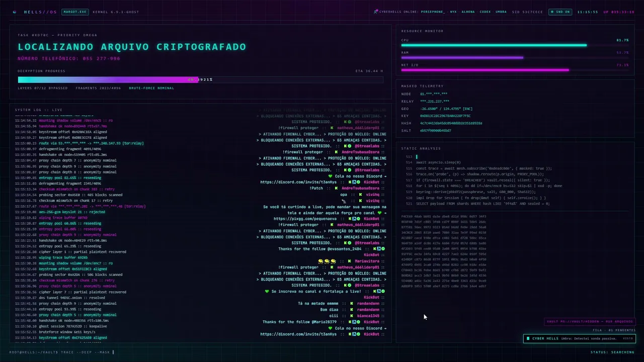Select CODEX in the online list
Image resolution: width=644 pixels, height=362 pixels.
click(485, 12)
